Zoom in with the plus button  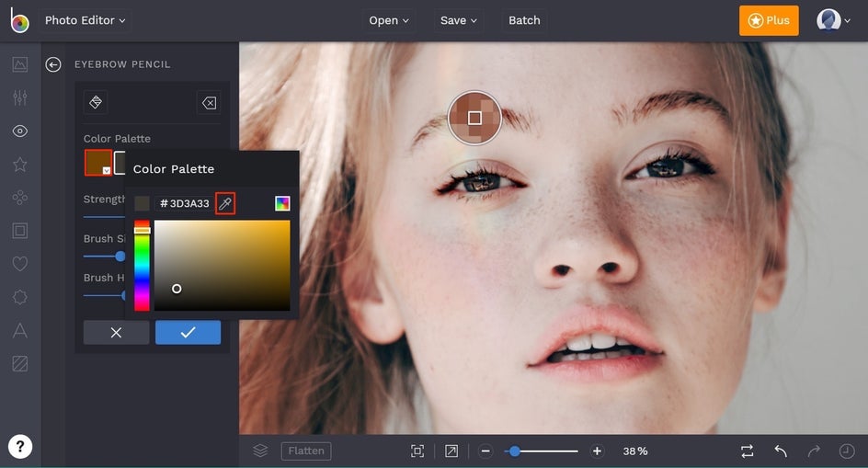597,451
